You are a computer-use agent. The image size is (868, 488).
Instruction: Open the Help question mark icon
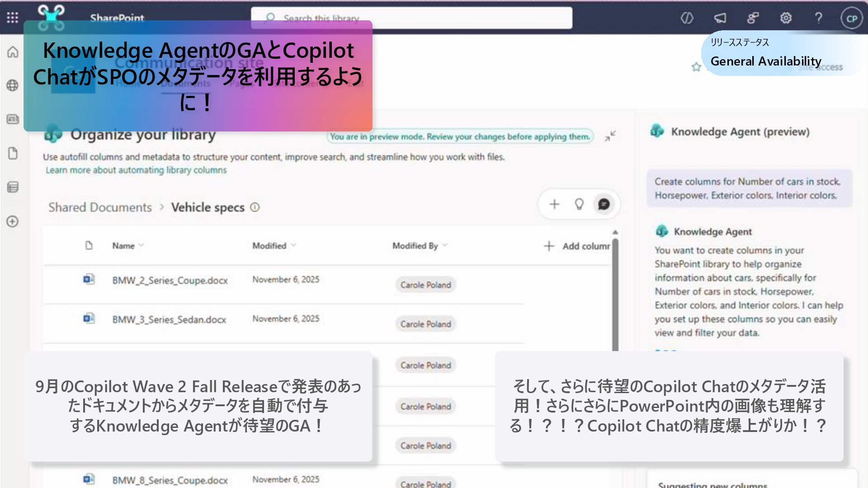[x=818, y=18]
